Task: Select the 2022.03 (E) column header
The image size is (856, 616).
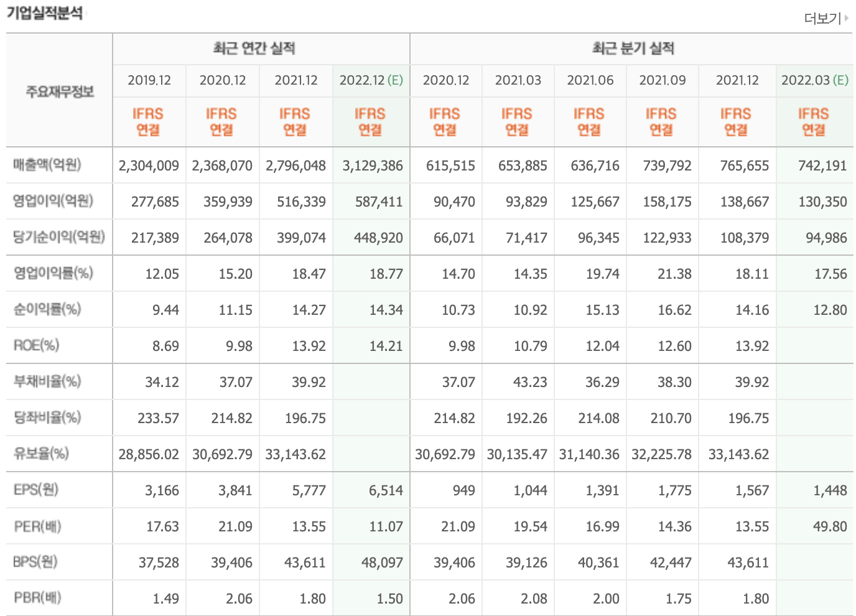Action: click(815, 80)
